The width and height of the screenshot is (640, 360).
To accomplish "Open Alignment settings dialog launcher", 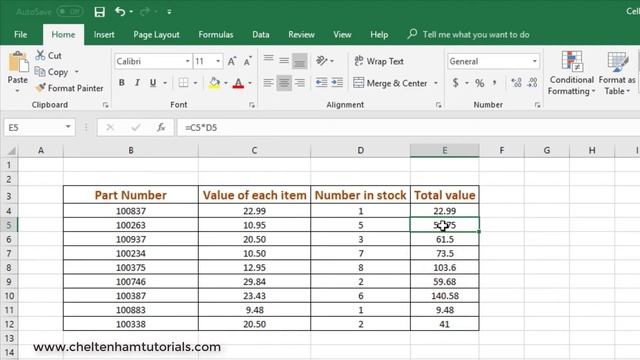I will click(x=438, y=105).
